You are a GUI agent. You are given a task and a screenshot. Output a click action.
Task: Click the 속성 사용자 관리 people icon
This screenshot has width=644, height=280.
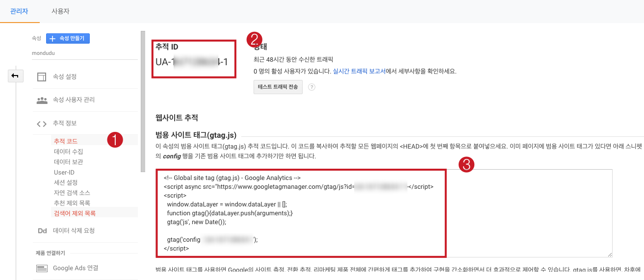pos(42,100)
